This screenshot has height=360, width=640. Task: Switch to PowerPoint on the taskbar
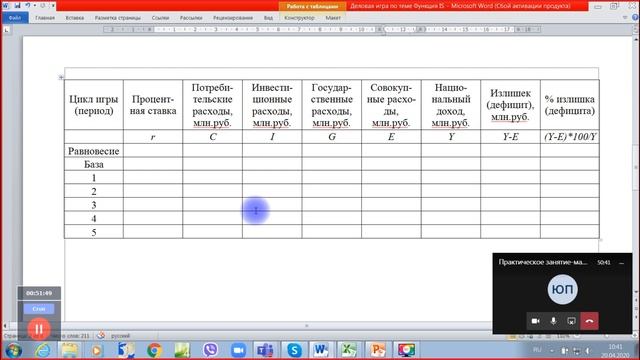point(378,350)
